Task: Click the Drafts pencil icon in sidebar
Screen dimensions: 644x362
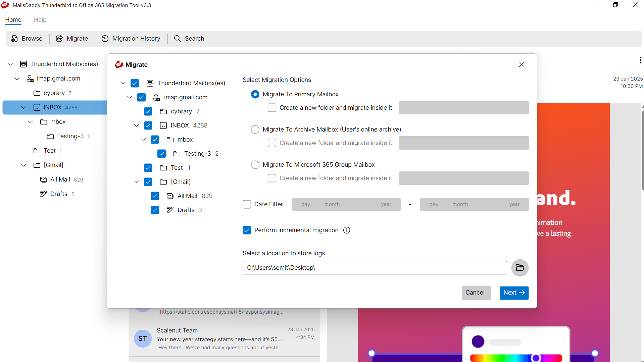Action: pos(43,194)
